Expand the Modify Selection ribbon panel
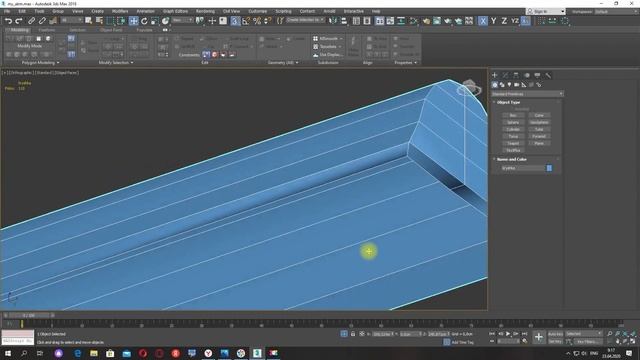Screen dimensions: 640x360 116,63
